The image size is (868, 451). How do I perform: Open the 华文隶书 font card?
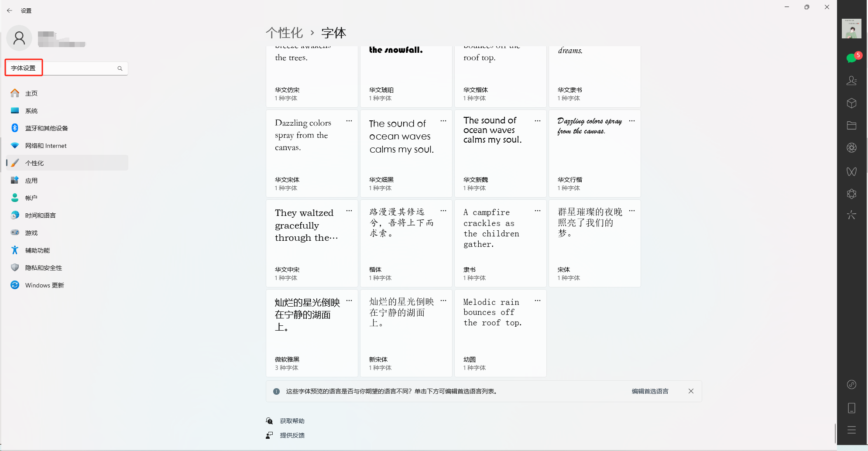[x=595, y=76]
